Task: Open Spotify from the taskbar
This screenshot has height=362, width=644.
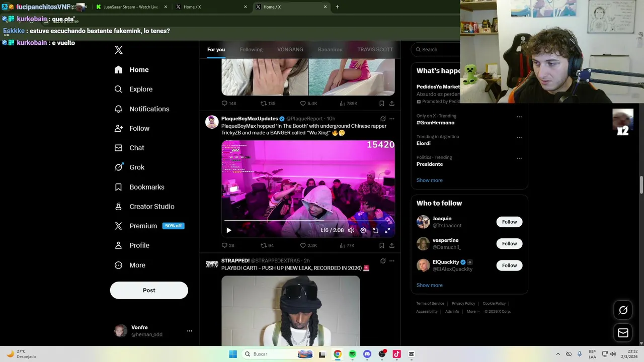Action: click(x=352, y=354)
